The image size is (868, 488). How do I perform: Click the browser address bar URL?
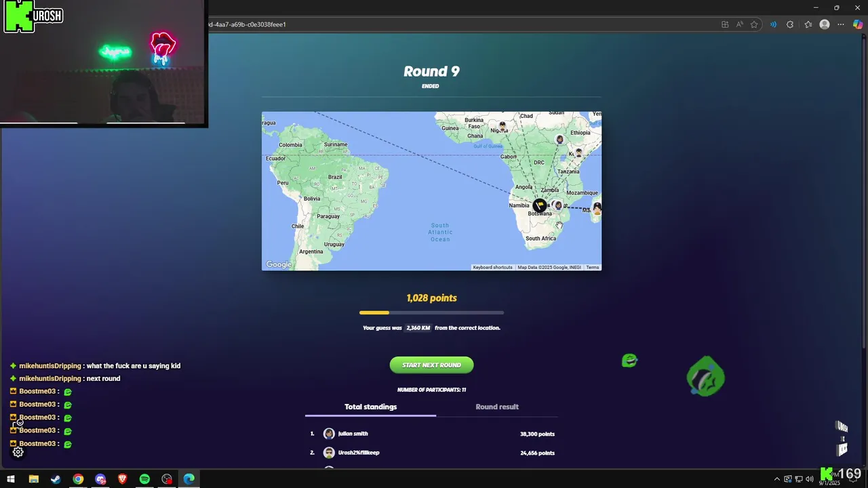coord(247,24)
